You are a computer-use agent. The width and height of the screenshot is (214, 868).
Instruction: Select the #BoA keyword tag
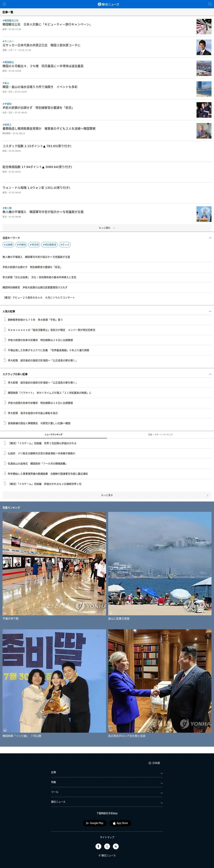click(x=65, y=245)
